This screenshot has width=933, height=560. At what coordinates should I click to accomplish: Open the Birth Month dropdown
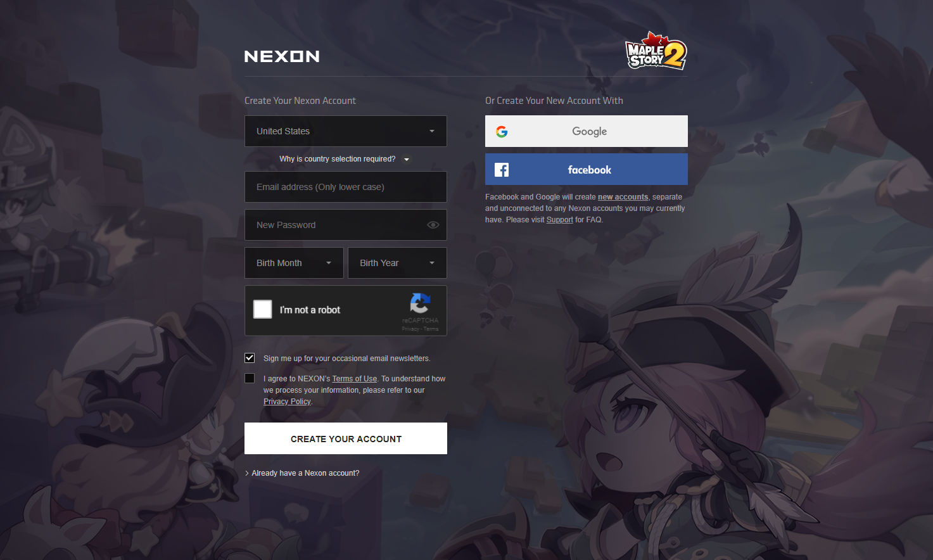pyautogui.click(x=294, y=263)
